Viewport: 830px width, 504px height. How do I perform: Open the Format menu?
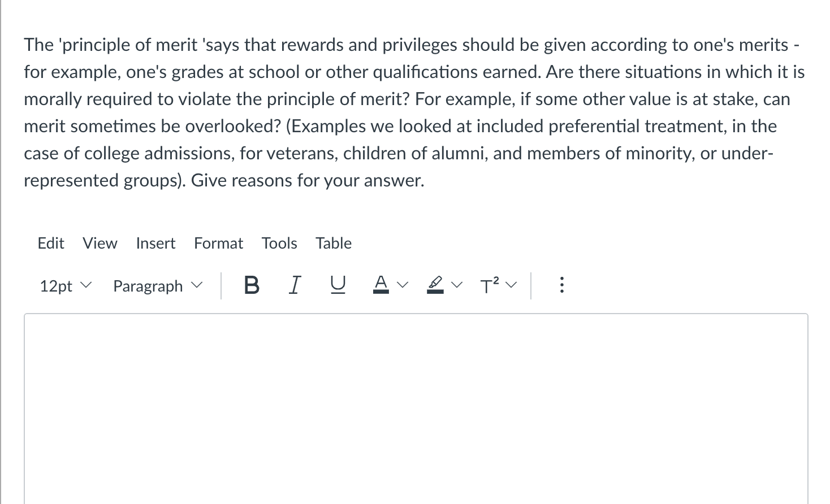click(218, 243)
